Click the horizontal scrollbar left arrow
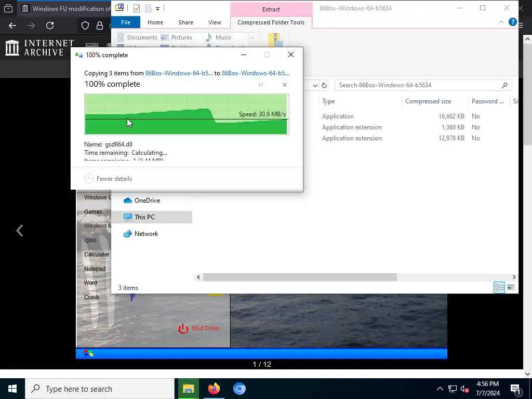532x399 pixels. 198,277
